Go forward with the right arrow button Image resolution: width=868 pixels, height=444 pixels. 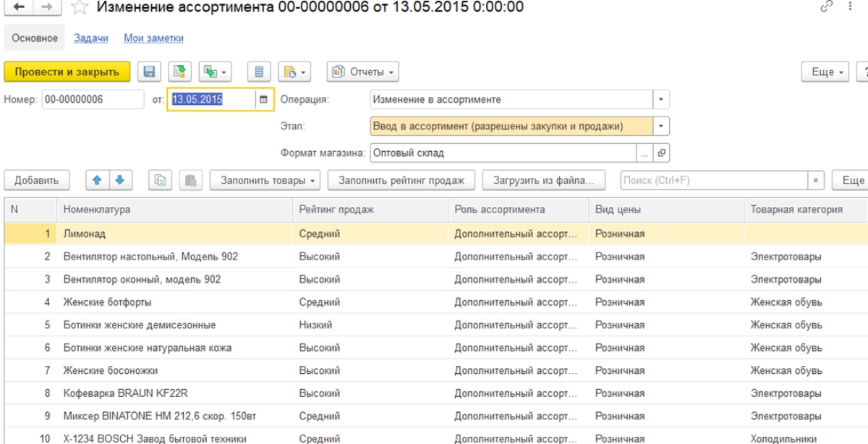coord(46,7)
